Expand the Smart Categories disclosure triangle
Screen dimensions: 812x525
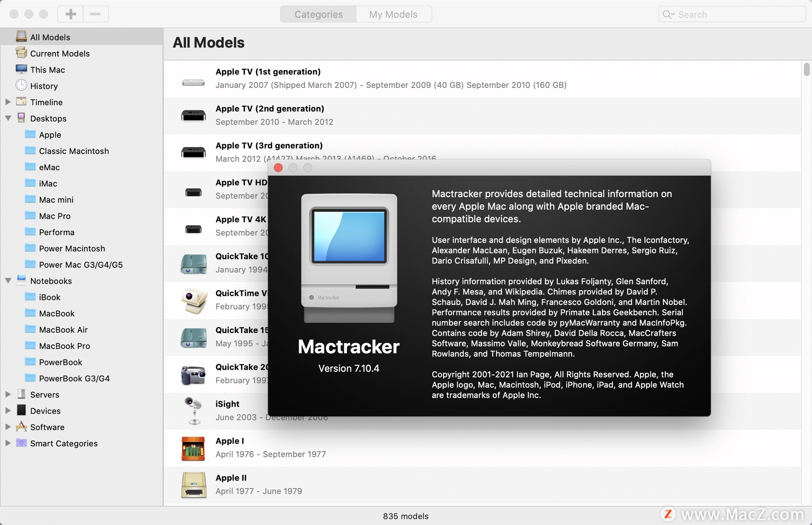(x=8, y=443)
